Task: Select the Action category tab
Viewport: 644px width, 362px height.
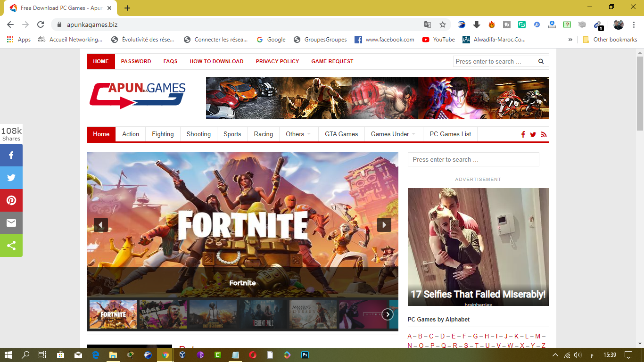Action: (131, 134)
